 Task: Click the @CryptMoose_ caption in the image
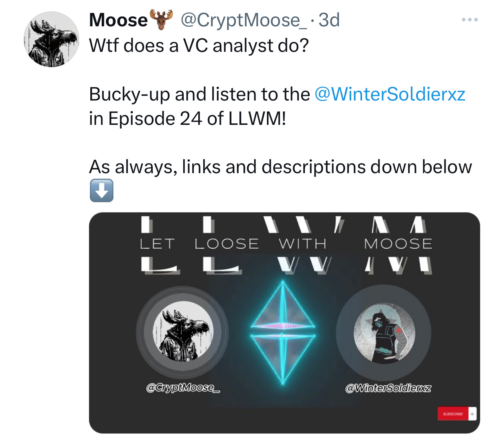183,388
